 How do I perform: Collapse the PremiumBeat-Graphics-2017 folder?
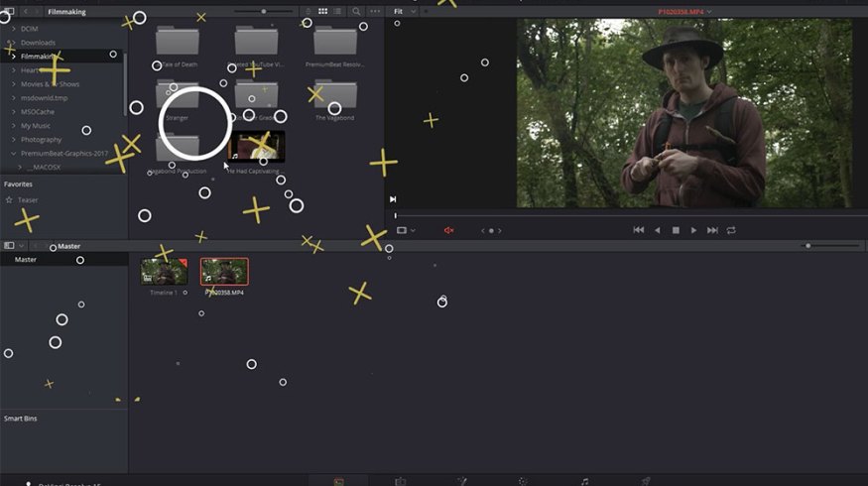pyautogui.click(x=13, y=154)
